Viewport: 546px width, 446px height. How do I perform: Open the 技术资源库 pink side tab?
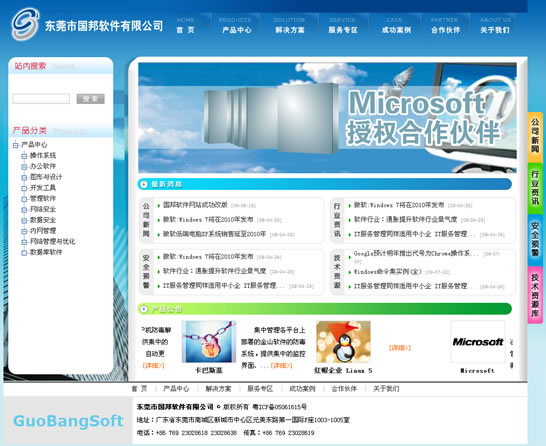pyautogui.click(x=535, y=295)
